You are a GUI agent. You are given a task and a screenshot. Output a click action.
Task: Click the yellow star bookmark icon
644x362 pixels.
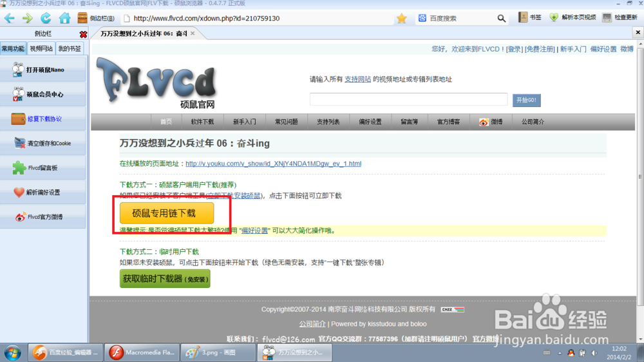(x=402, y=18)
